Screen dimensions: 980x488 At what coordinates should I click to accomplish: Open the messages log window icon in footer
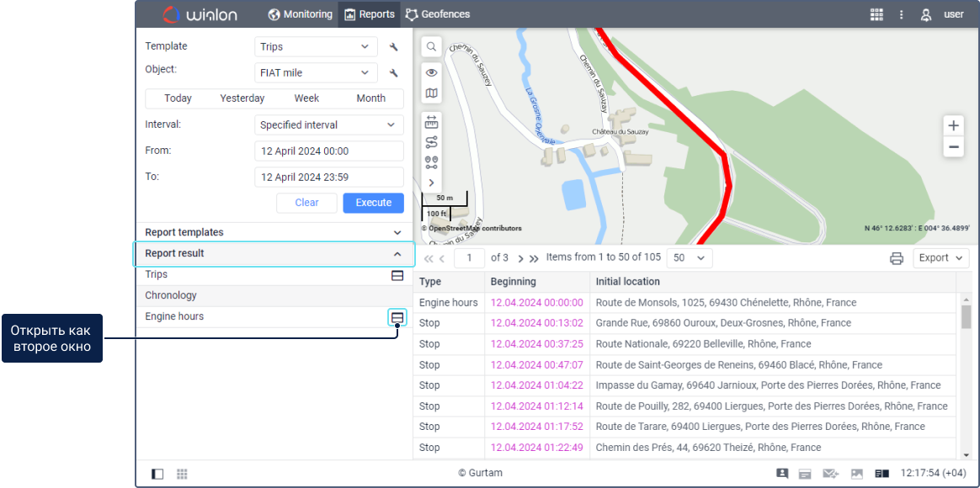click(805, 474)
